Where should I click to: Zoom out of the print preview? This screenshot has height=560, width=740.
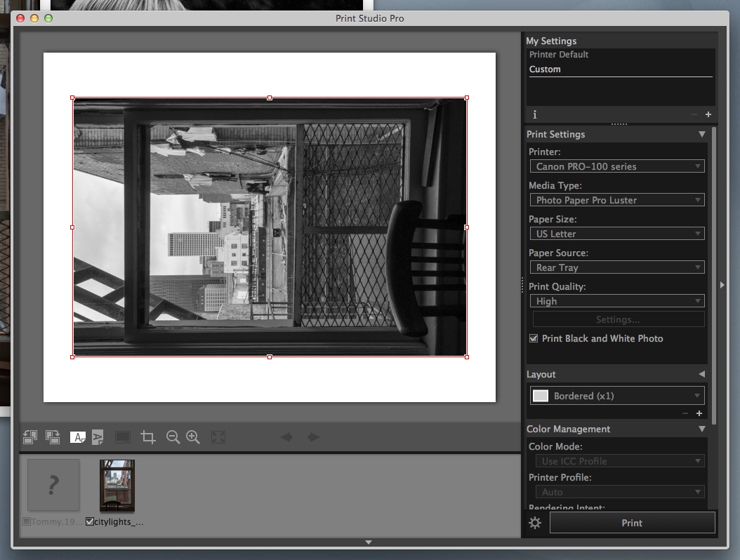173,437
